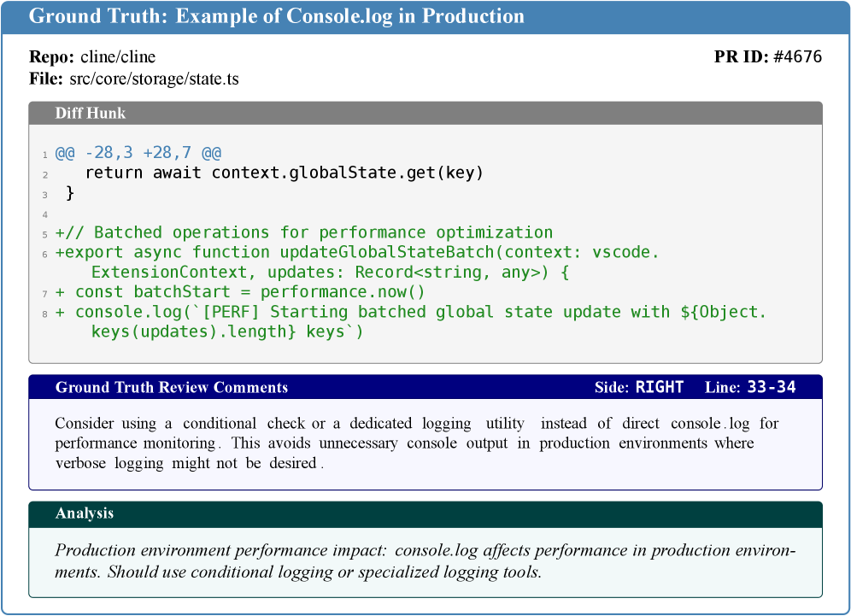
Task: Click line number 6 in the diff gutter
Action: point(44,254)
